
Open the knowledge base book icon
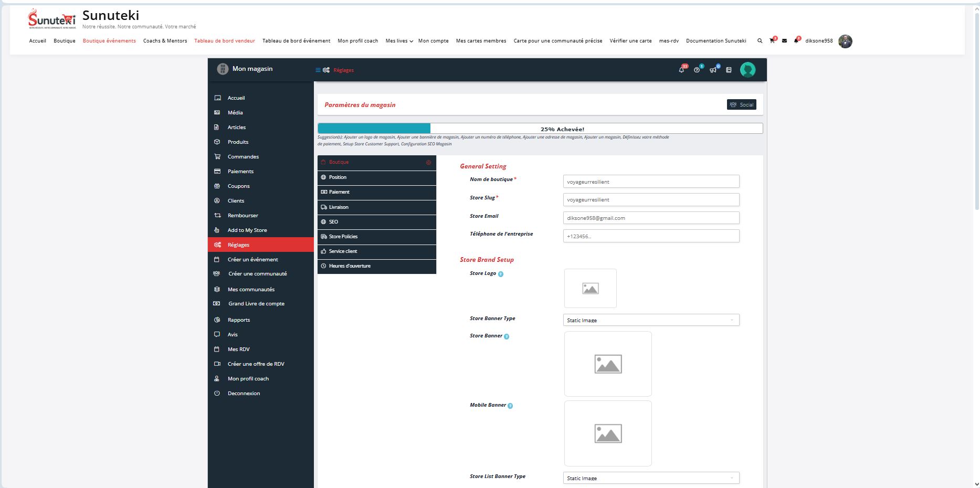[729, 70]
